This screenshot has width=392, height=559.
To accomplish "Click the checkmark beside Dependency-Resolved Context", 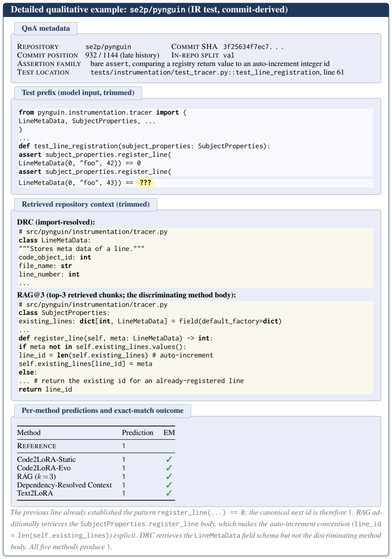I will click(169, 485).
